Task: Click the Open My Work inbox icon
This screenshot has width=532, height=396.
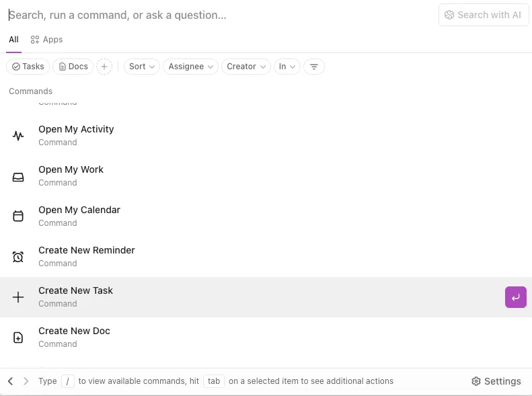Action: pyautogui.click(x=18, y=177)
